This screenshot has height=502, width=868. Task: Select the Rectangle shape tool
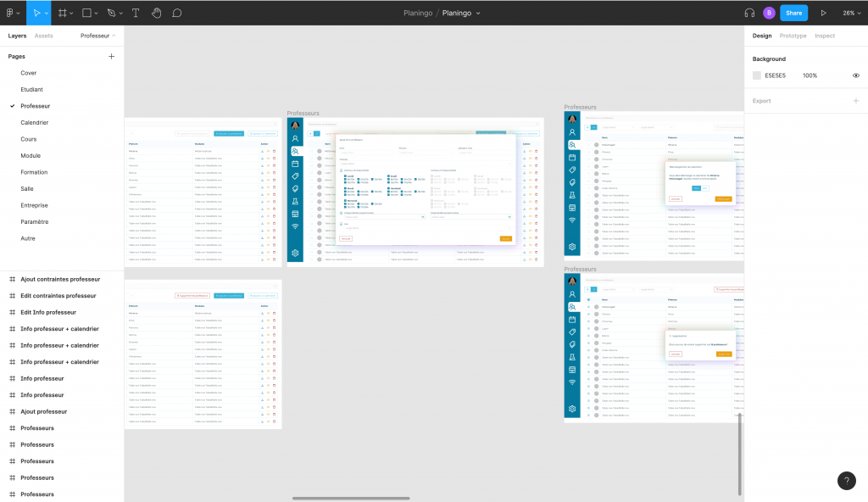click(x=86, y=13)
